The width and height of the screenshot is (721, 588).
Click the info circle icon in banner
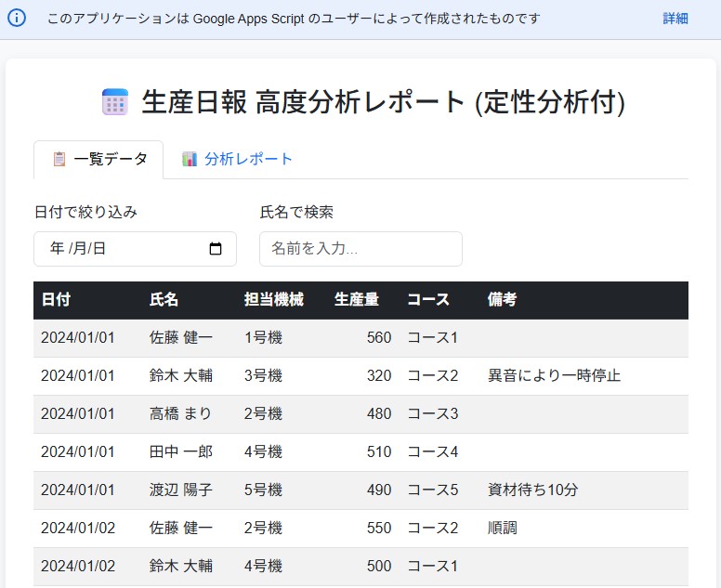[x=17, y=19]
